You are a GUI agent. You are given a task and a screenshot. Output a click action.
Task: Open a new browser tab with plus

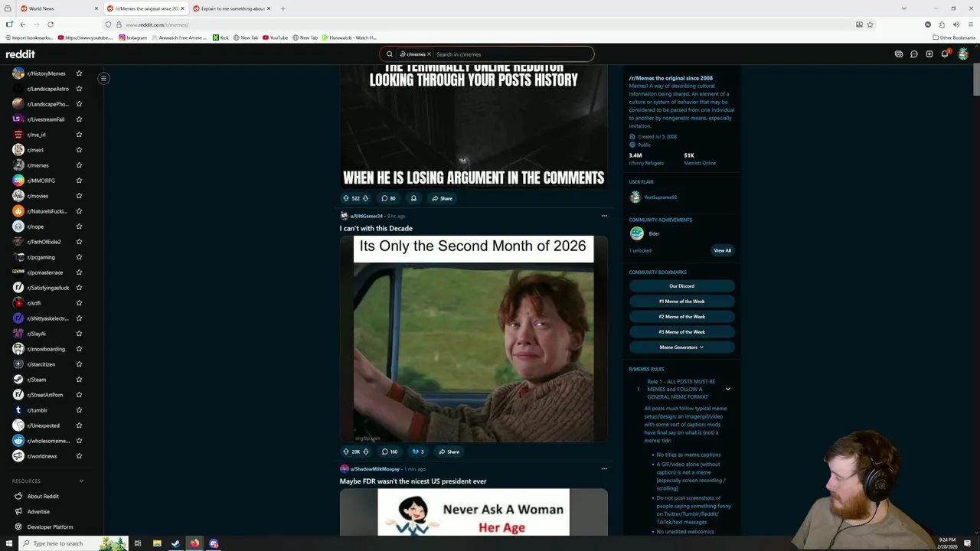[283, 8]
